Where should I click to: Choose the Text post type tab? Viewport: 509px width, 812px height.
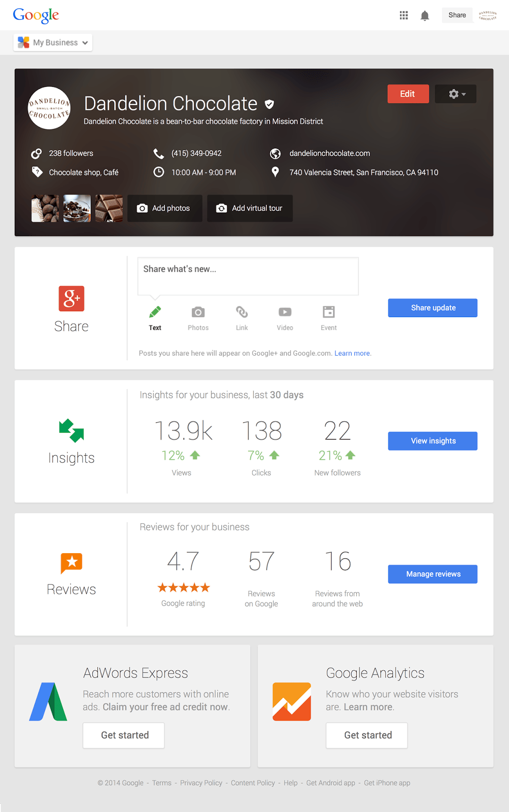tap(155, 318)
